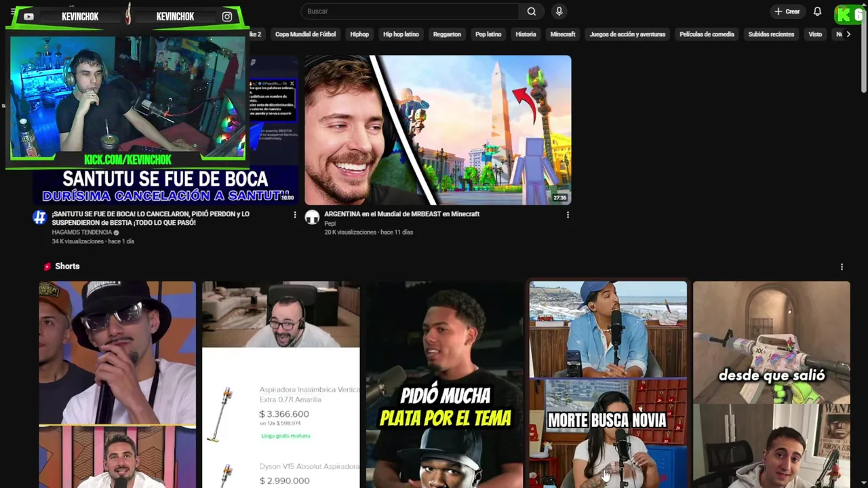The image size is (868, 488).
Task: Click the microphone voice search icon
Action: click(559, 12)
